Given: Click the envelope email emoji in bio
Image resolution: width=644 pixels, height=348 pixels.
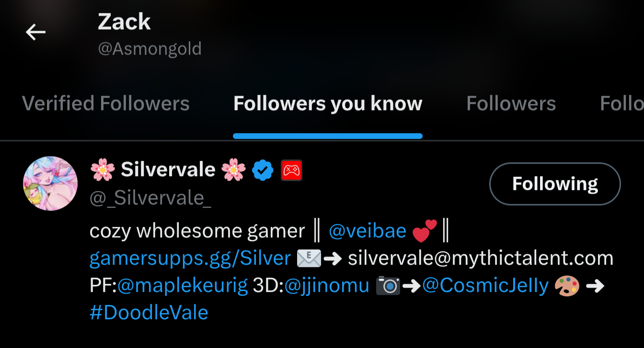Looking at the screenshot, I should coord(309,258).
